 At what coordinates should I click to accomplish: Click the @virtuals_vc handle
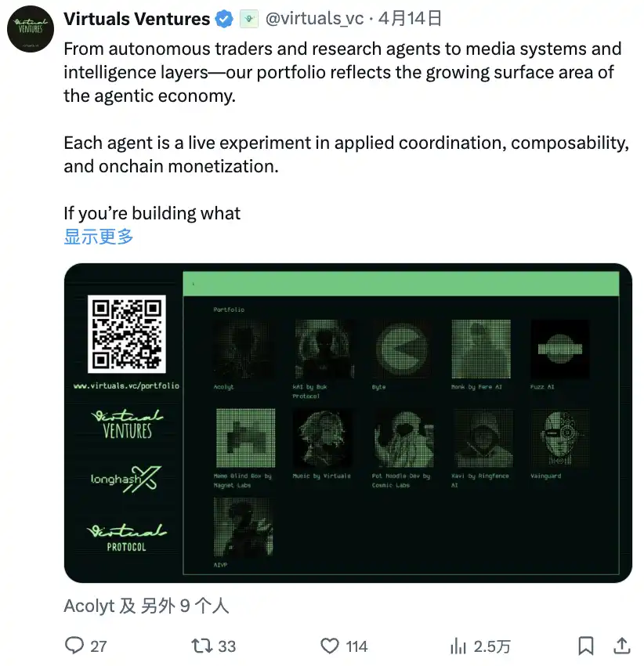313,20
